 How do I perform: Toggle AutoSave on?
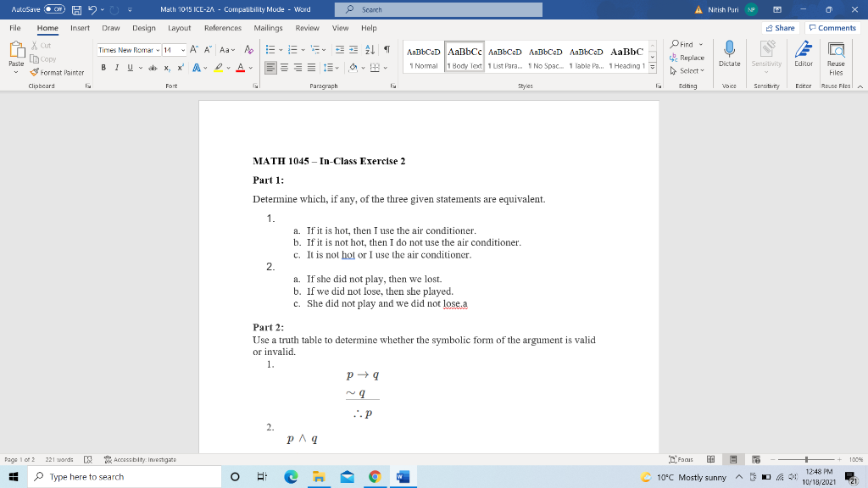(x=53, y=8)
